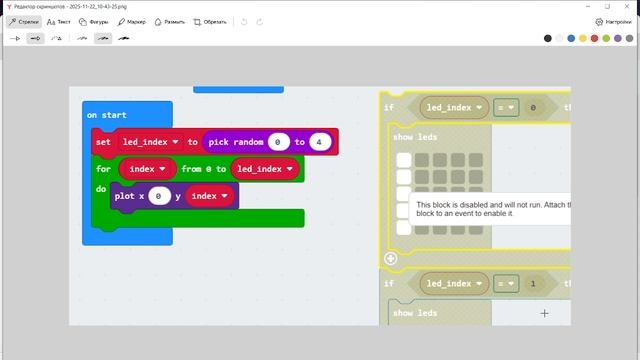Select the Обрезать crop tool
This screenshot has height=360, width=640.
pyautogui.click(x=210, y=22)
